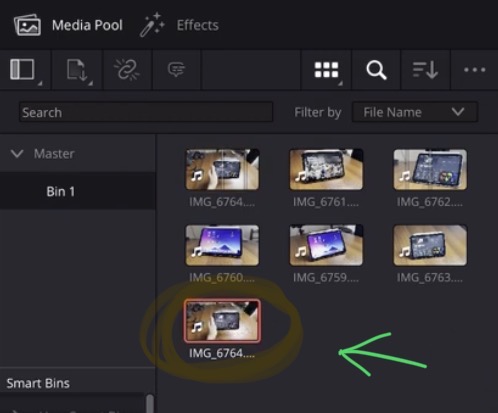The image size is (498, 413).
Task: Select the IMG_6764 thumbnail beside IMG_6761
Action: click(222, 169)
